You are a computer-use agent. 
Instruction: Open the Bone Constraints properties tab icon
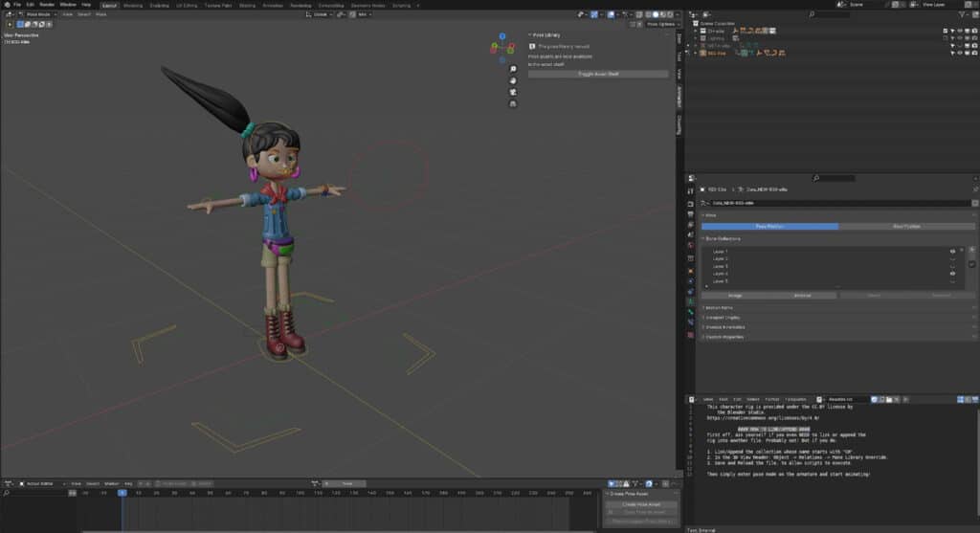[691, 322]
